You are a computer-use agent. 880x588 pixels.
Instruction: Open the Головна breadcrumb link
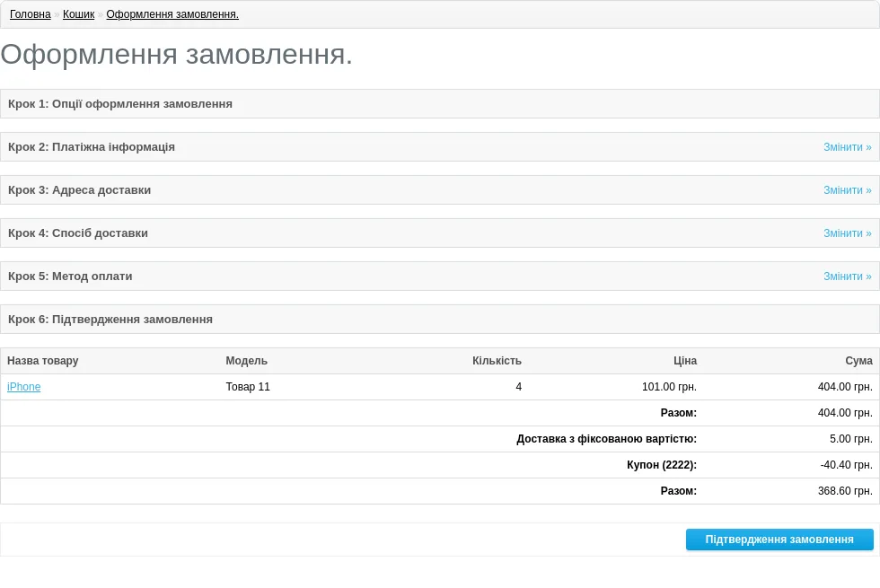coord(31,14)
